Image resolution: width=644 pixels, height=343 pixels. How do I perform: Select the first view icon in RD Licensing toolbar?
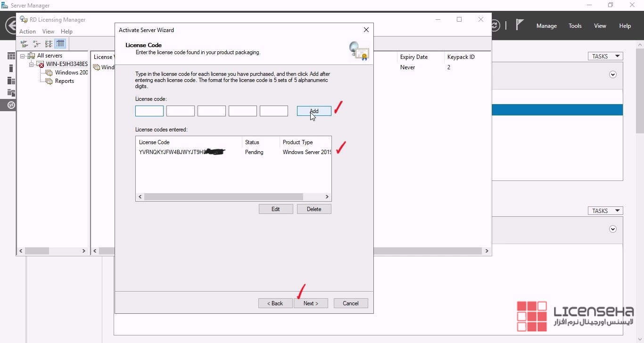click(x=24, y=44)
